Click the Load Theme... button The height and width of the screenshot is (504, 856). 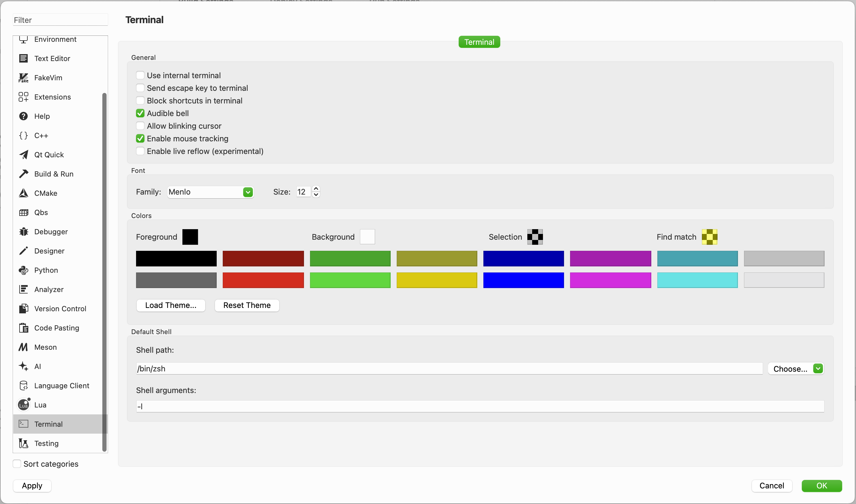(171, 305)
